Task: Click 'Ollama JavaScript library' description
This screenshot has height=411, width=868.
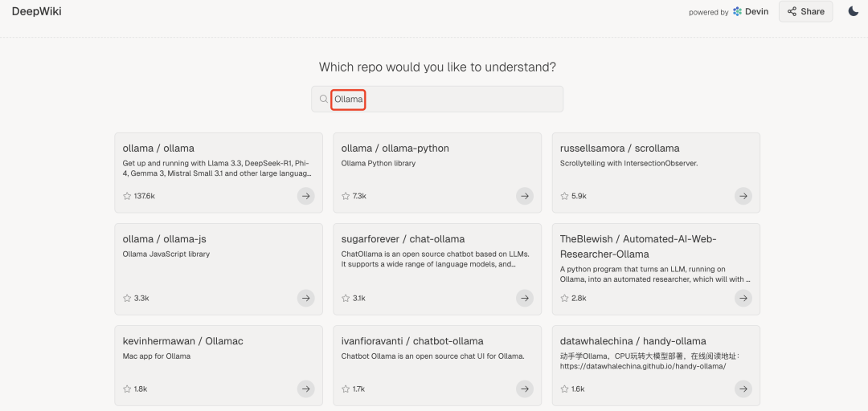Action: tap(166, 254)
